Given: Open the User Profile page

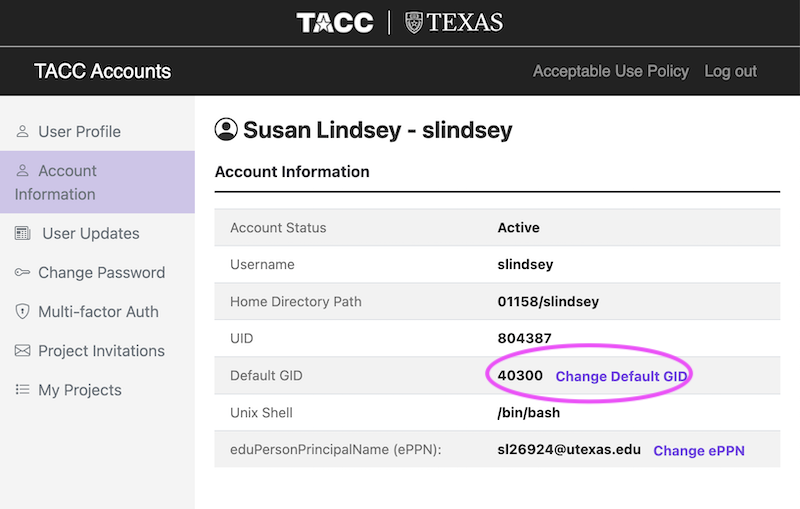Looking at the screenshot, I should [80, 132].
